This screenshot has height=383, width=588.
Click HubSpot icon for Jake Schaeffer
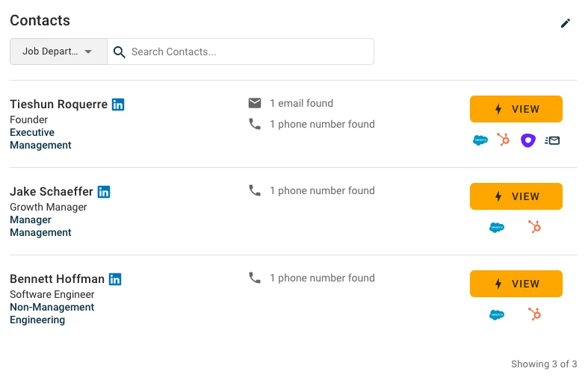click(x=534, y=227)
